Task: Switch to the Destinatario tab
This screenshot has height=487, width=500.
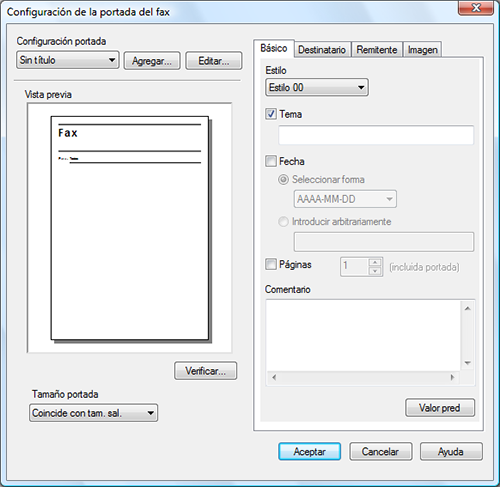Action: click(322, 50)
